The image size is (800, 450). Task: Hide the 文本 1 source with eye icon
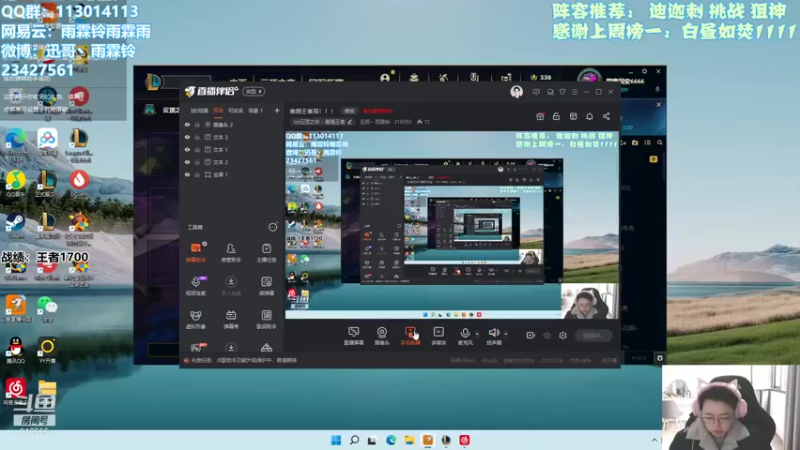click(187, 149)
